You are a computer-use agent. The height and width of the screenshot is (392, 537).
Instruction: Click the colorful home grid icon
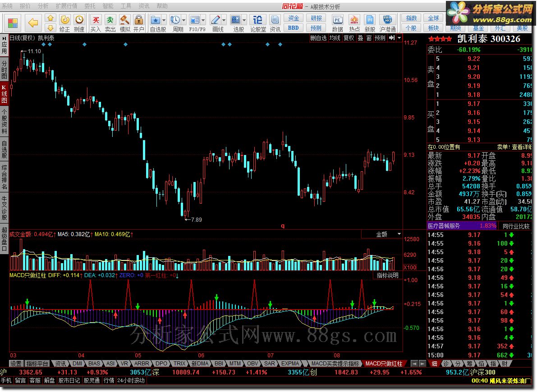(13, 23)
